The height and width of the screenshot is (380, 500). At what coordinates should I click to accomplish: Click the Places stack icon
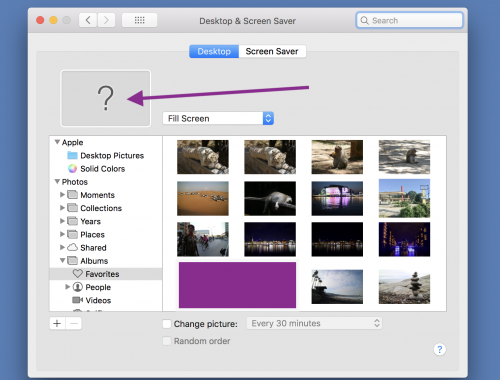pyautogui.click(x=72, y=234)
